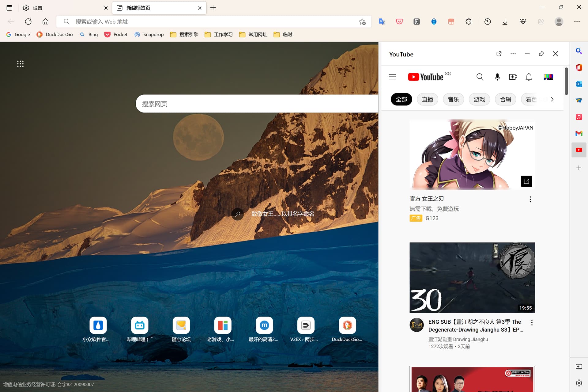The width and height of the screenshot is (588, 392).
Task: Open the 哔哩哔哩 quick link tile
Action: point(140,325)
